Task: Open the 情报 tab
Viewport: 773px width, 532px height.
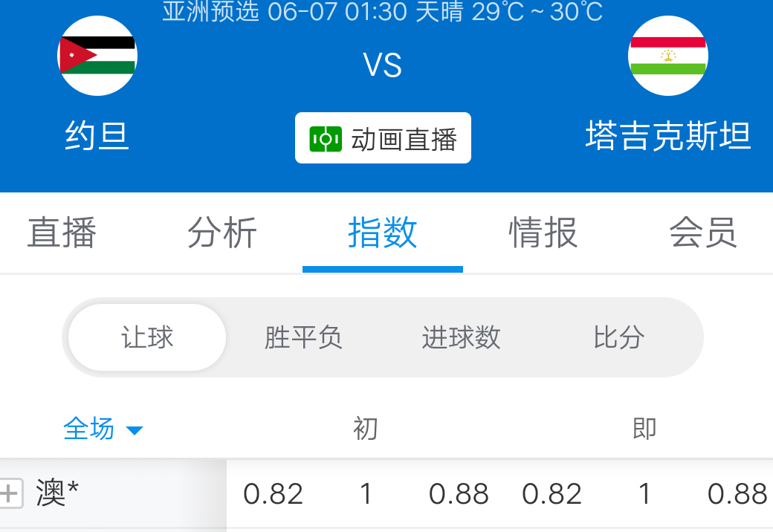Action: 543,233
